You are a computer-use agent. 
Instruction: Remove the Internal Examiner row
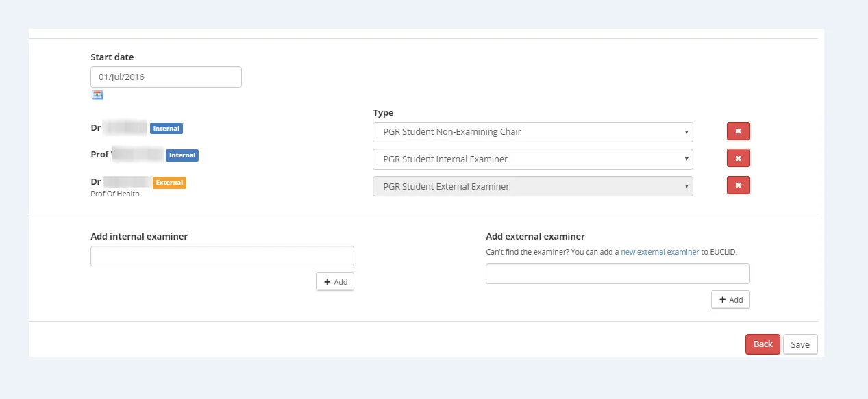click(738, 157)
